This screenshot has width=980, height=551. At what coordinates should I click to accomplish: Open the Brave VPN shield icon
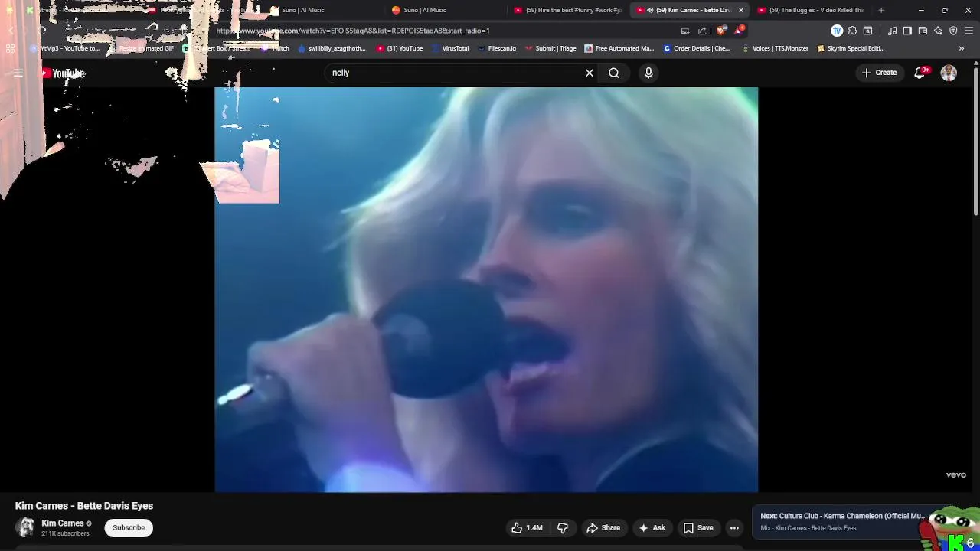click(x=953, y=31)
